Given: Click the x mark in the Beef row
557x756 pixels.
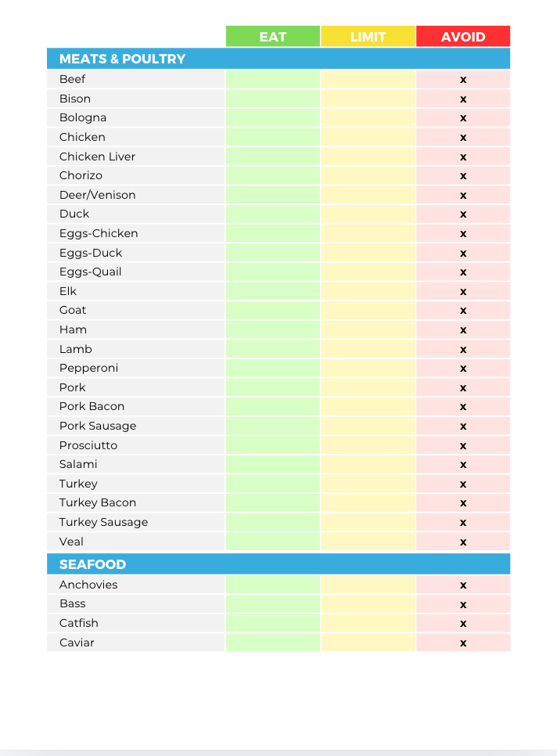Looking at the screenshot, I should click(x=463, y=80).
